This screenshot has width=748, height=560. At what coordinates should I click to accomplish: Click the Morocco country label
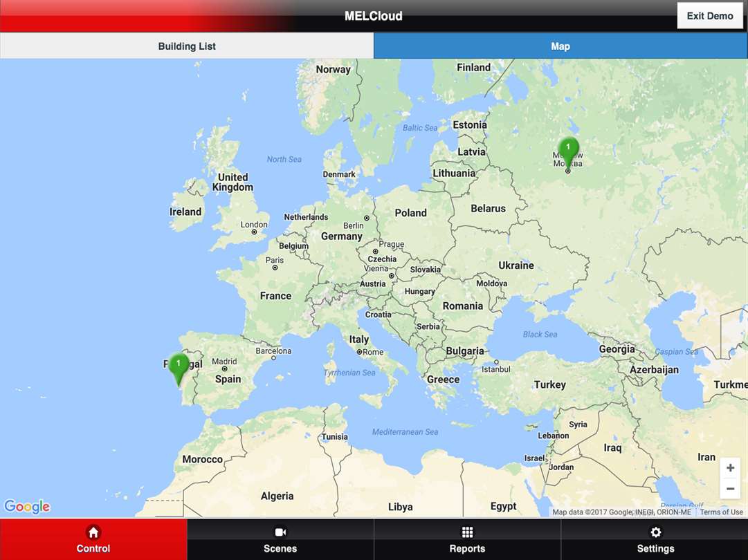(x=202, y=460)
